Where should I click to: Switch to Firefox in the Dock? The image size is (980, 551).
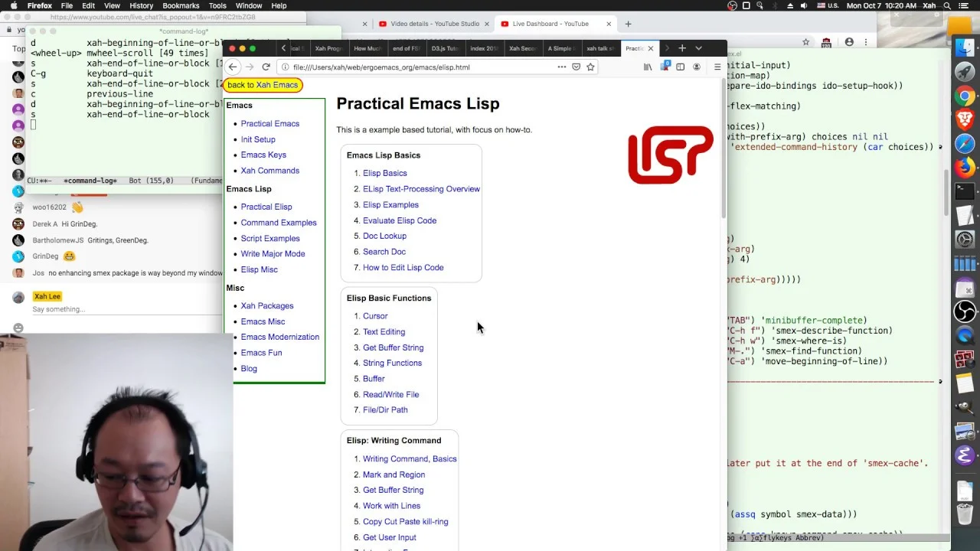pos(965,167)
